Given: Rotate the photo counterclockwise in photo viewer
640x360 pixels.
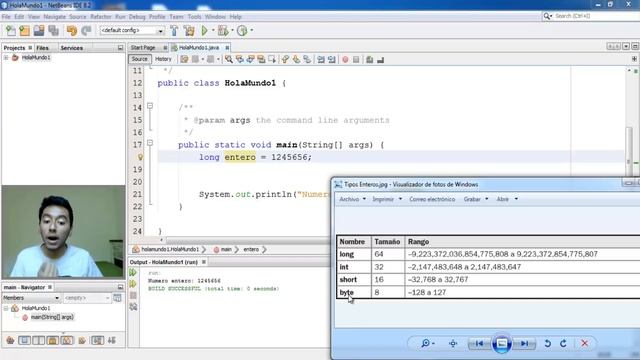Looking at the screenshot, I should 547,344.
